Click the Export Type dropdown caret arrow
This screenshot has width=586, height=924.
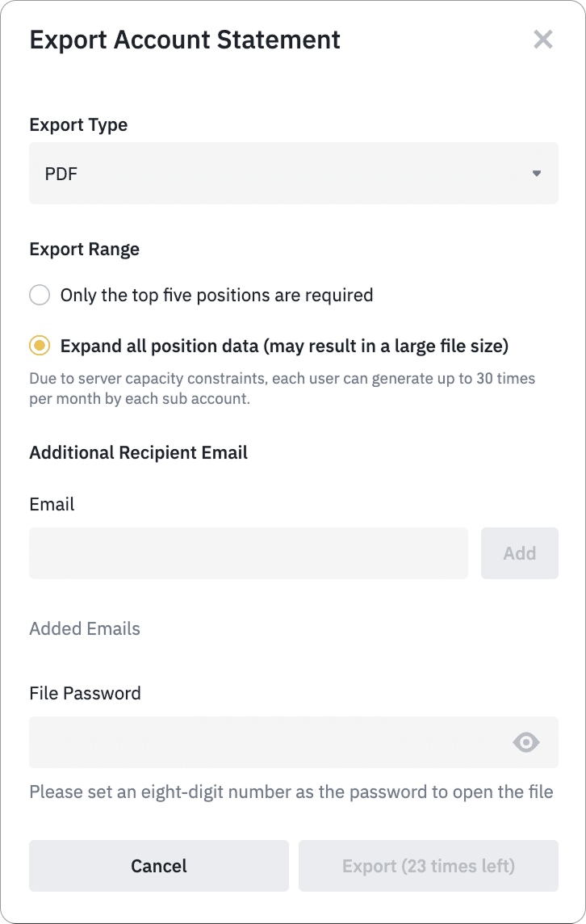[x=537, y=173]
